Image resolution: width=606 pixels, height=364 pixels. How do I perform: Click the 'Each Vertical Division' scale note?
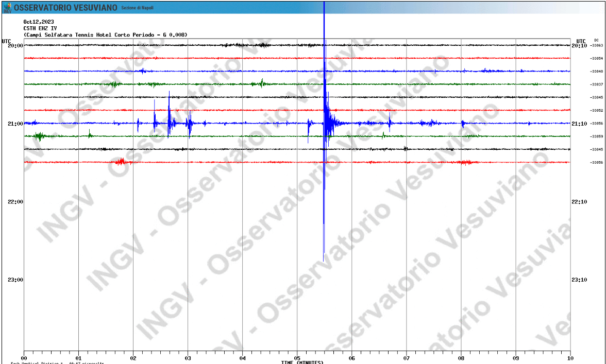tap(57, 363)
